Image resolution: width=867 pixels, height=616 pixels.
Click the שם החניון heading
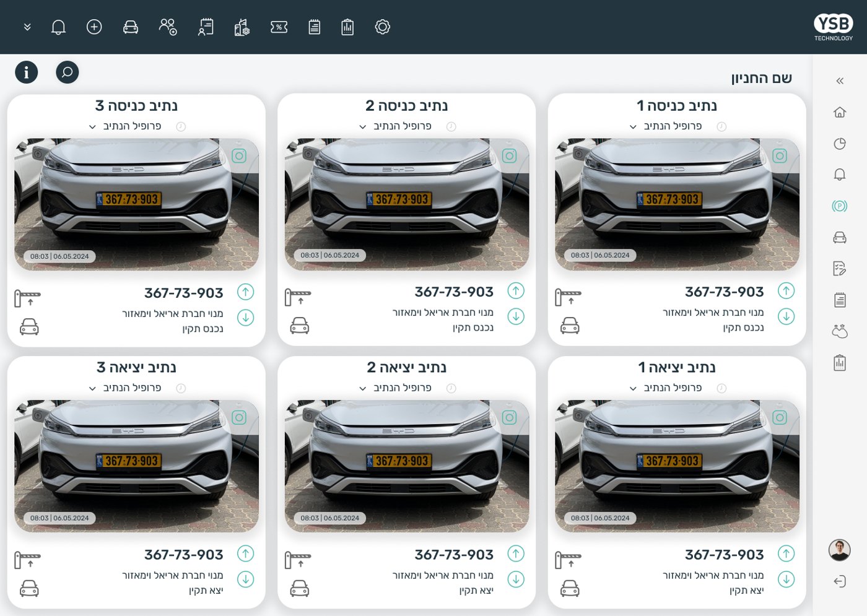tap(762, 79)
